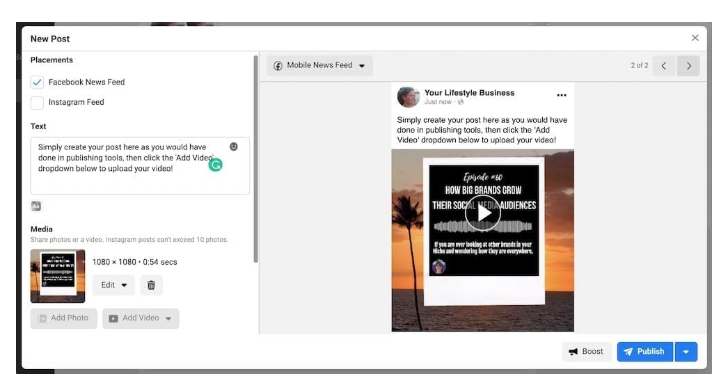This screenshot has width=722, height=375.
Task: Click the Media section heading
Action: (41, 229)
